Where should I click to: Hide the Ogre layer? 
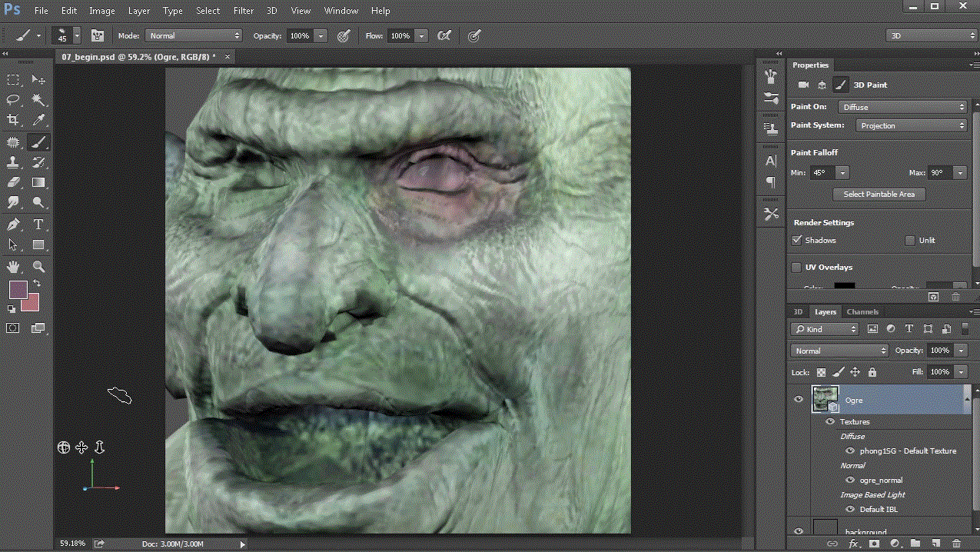click(x=799, y=399)
